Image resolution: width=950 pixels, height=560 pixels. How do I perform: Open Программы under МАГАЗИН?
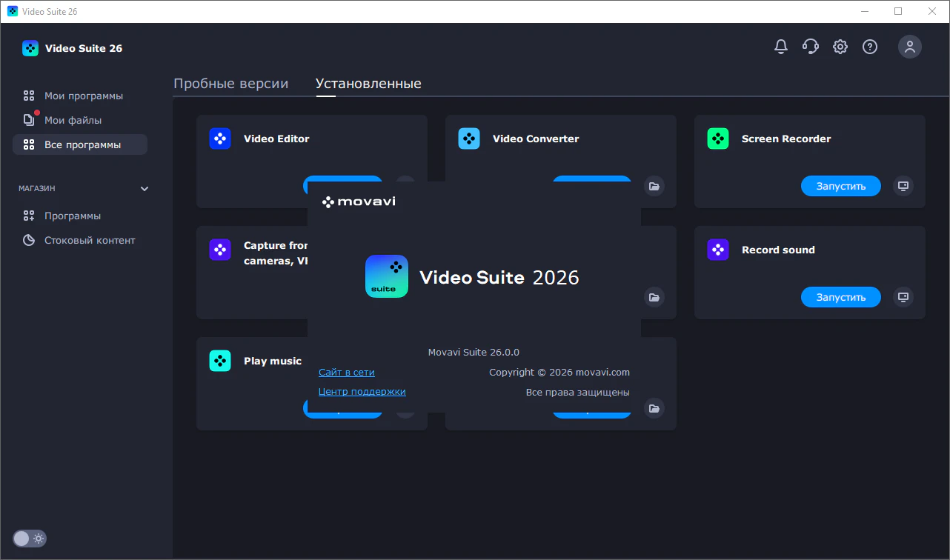point(80,216)
